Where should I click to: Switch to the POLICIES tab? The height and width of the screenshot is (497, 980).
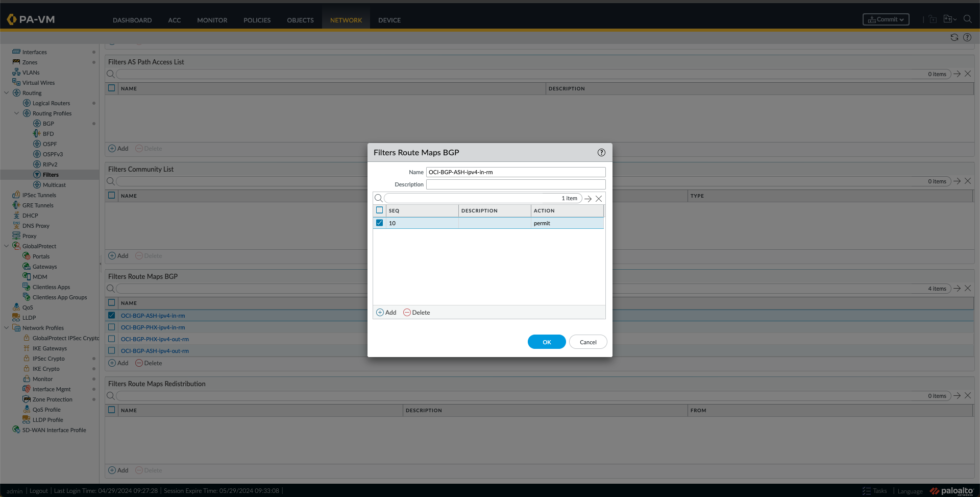pos(257,20)
